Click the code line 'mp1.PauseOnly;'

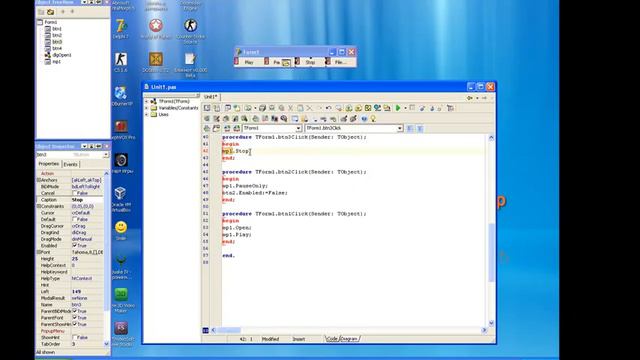[245, 186]
